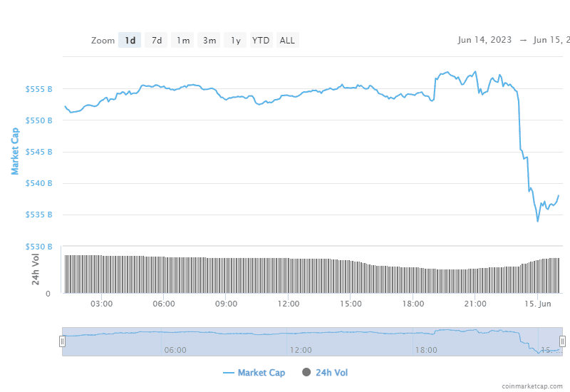The height and width of the screenshot is (392, 570).
Task: Click the volume bar above 12:00
Action: (x=288, y=275)
